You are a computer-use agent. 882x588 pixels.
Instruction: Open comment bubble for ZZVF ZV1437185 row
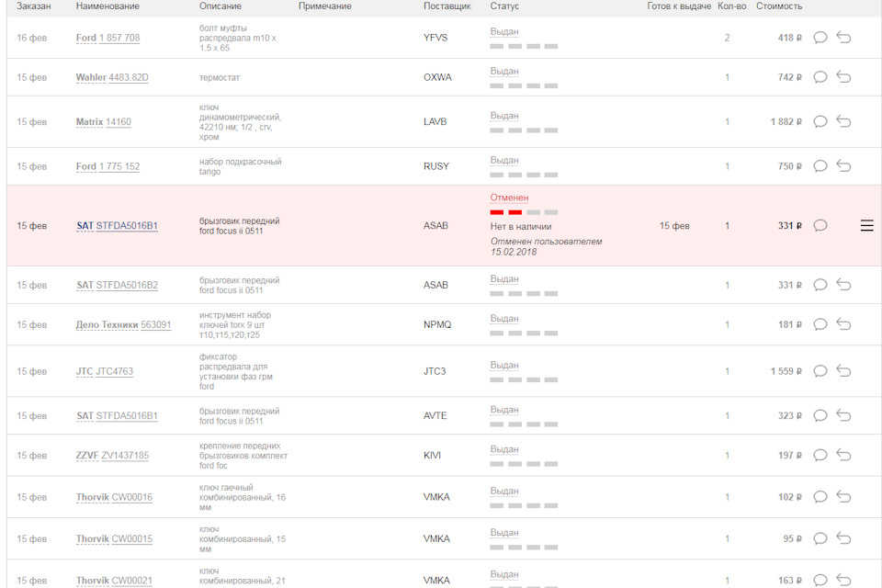point(820,456)
